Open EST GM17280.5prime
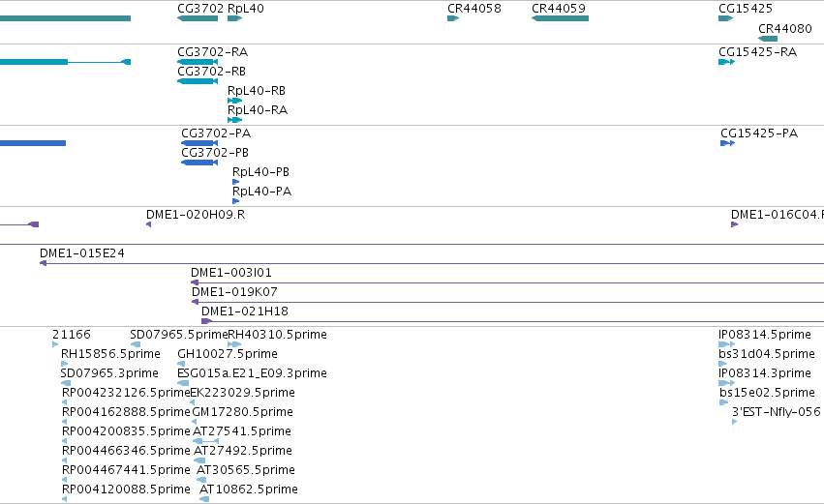 coord(195,422)
